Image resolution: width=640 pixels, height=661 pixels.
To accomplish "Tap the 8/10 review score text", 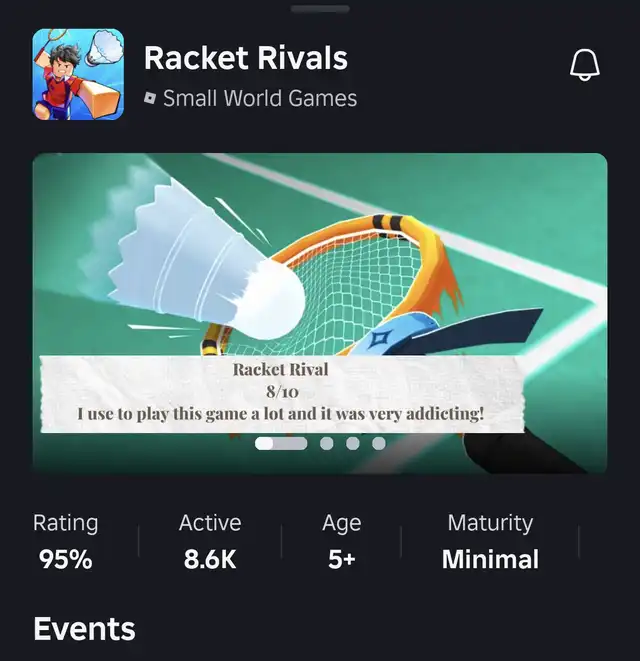I will coord(281,391).
